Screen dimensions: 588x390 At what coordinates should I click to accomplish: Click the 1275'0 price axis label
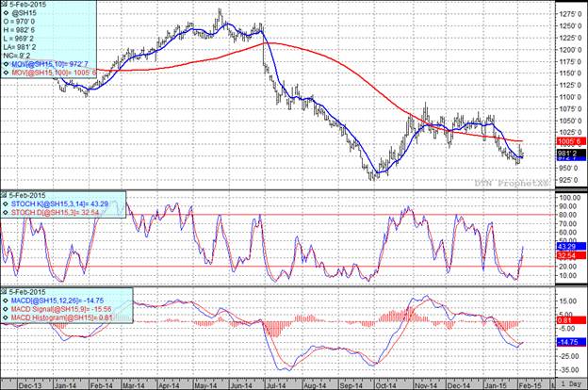point(571,14)
